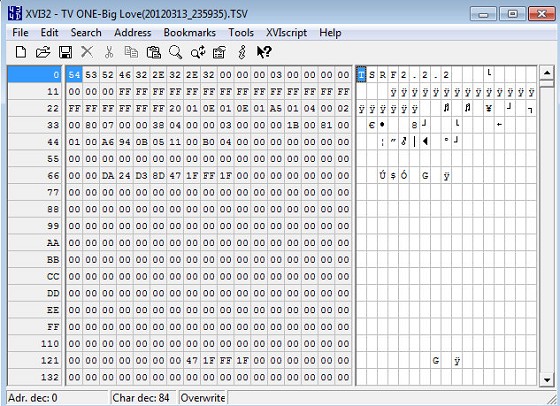Image resolution: width=560 pixels, height=406 pixels.
Task: Select hex byte DA in row 66
Action: 108,176
